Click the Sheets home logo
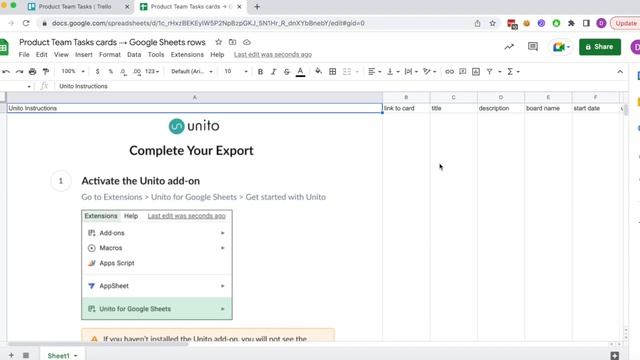 click(4, 47)
